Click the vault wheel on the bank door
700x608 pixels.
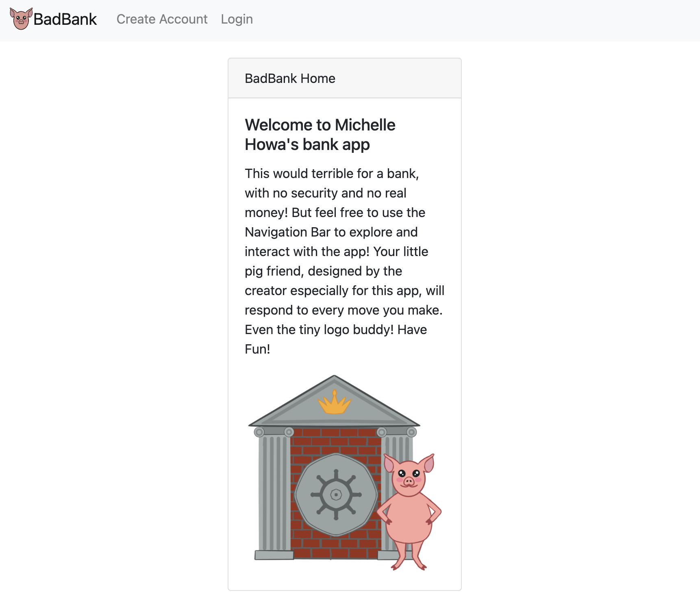tap(336, 495)
